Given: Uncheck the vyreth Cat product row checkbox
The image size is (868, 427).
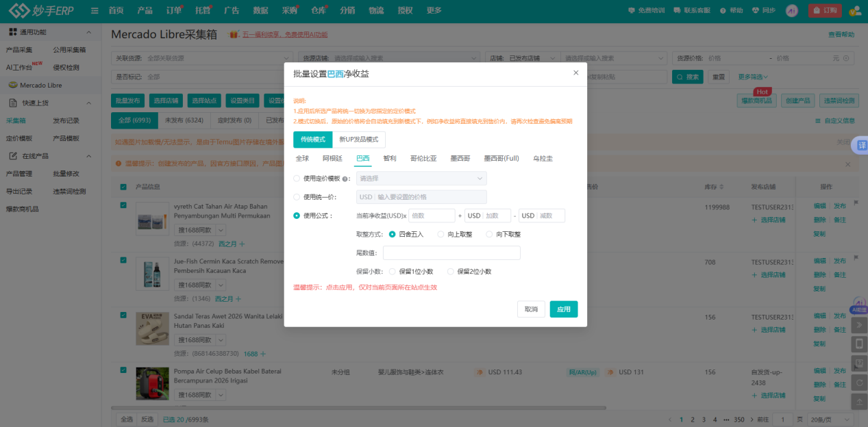Looking at the screenshot, I should click(x=123, y=205).
